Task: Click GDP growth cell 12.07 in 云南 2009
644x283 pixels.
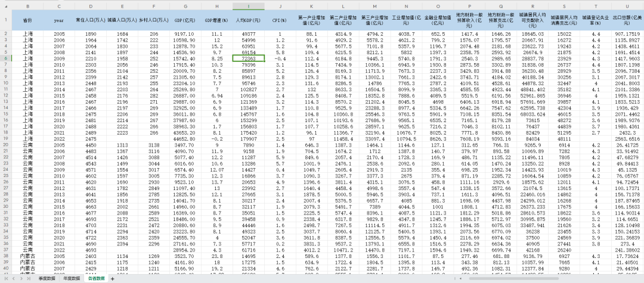Action: [x=217, y=169]
